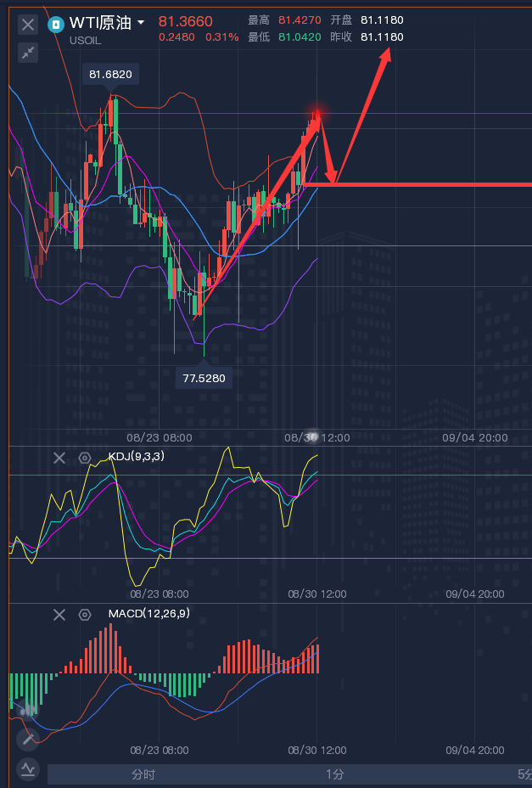The image size is (532, 788).
Task: Open the indicators chart-line icon
Action: coord(28,769)
